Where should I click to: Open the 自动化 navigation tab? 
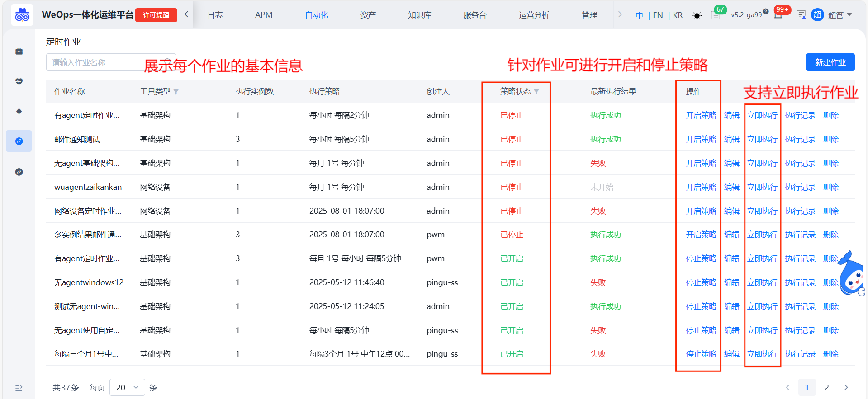point(316,15)
